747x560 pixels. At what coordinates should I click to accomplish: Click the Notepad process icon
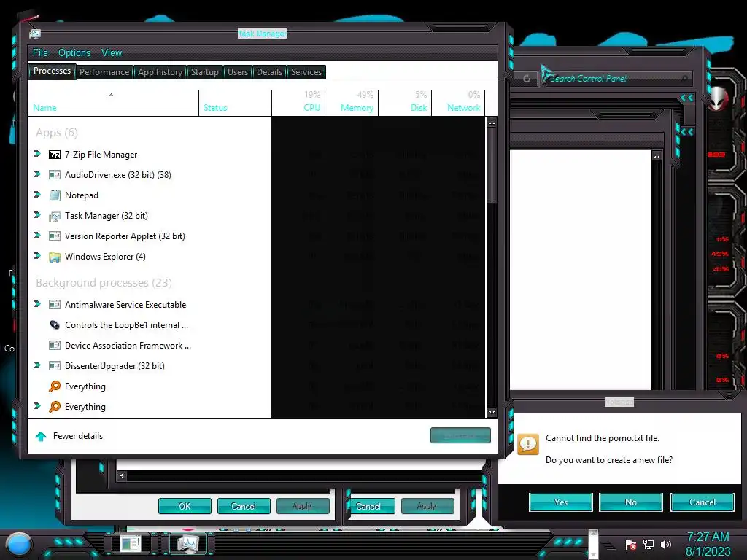[55, 195]
